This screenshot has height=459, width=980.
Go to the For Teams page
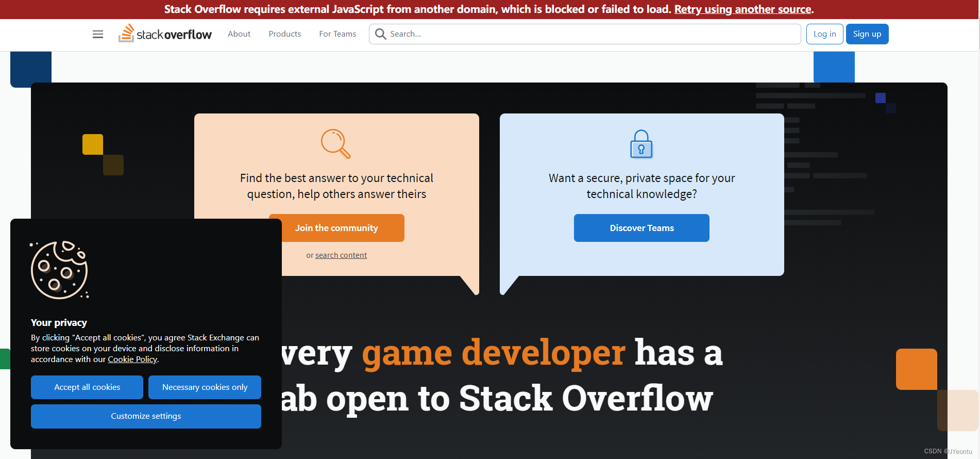(337, 34)
